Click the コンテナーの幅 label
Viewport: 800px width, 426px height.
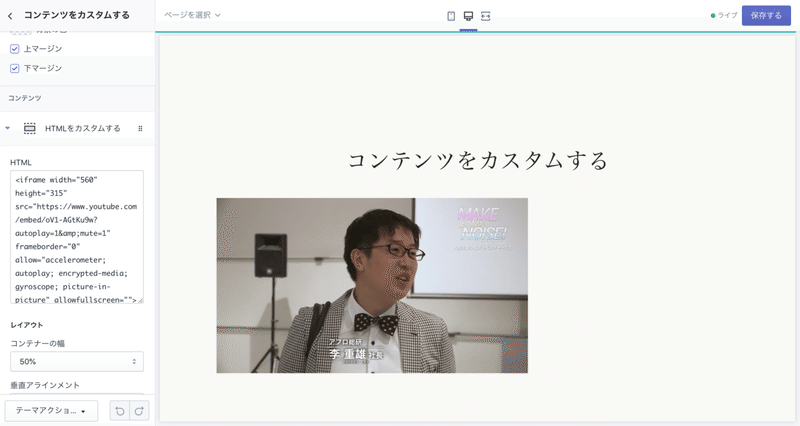click(38, 343)
